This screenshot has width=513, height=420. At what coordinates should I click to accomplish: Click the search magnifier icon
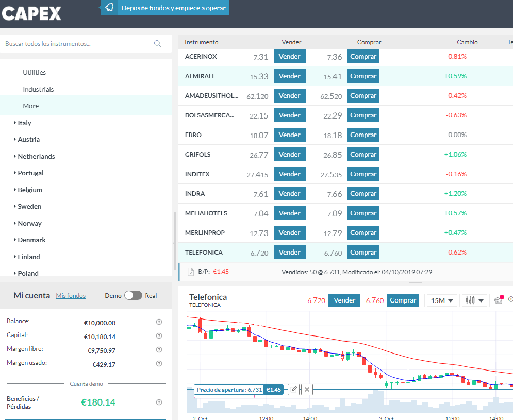158,44
